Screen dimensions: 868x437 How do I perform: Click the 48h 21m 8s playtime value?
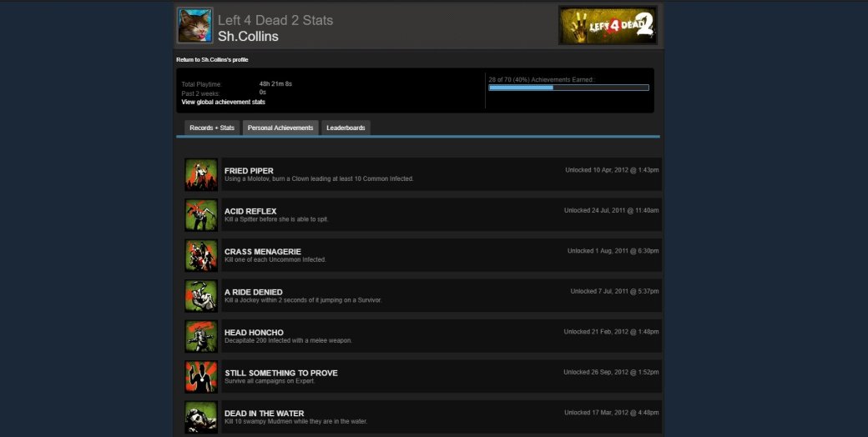tap(275, 84)
